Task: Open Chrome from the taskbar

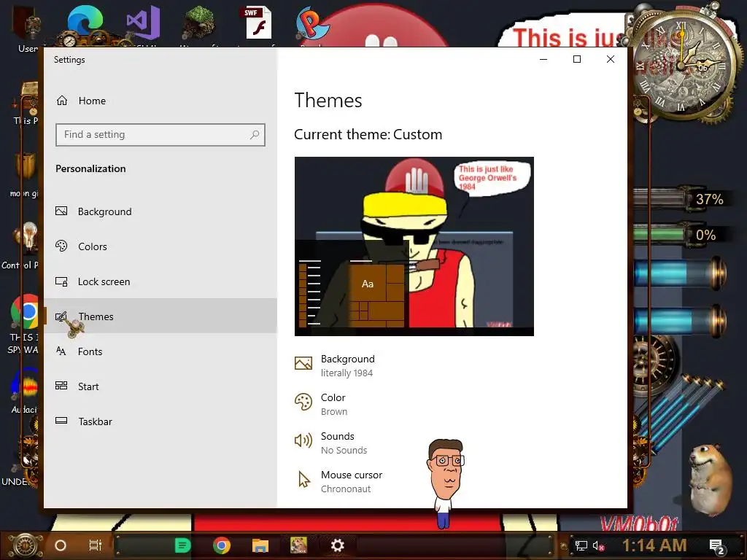Action: (x=222, y=545)
